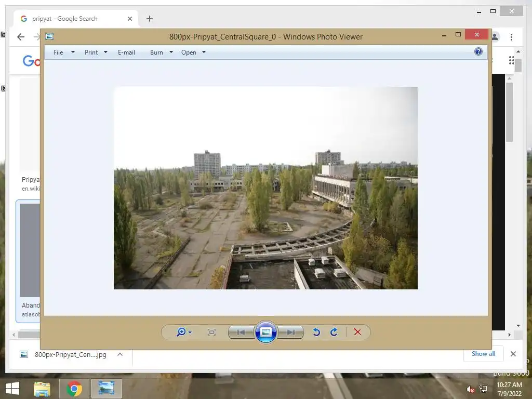Open the Burn menu in Photo Viewer
The height and width of the screenshot is (399, 532).
[x=156, y=52]
